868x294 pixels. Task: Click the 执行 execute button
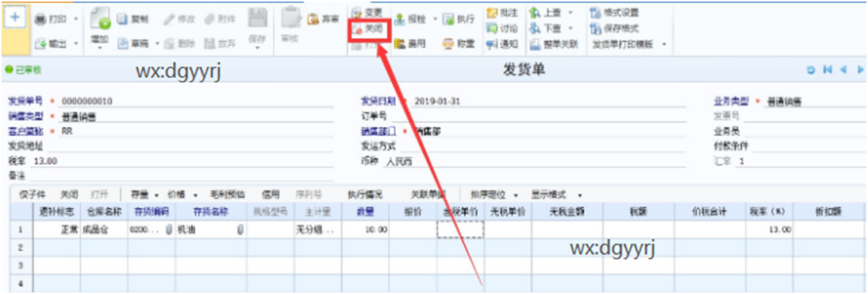click(459, 19)
